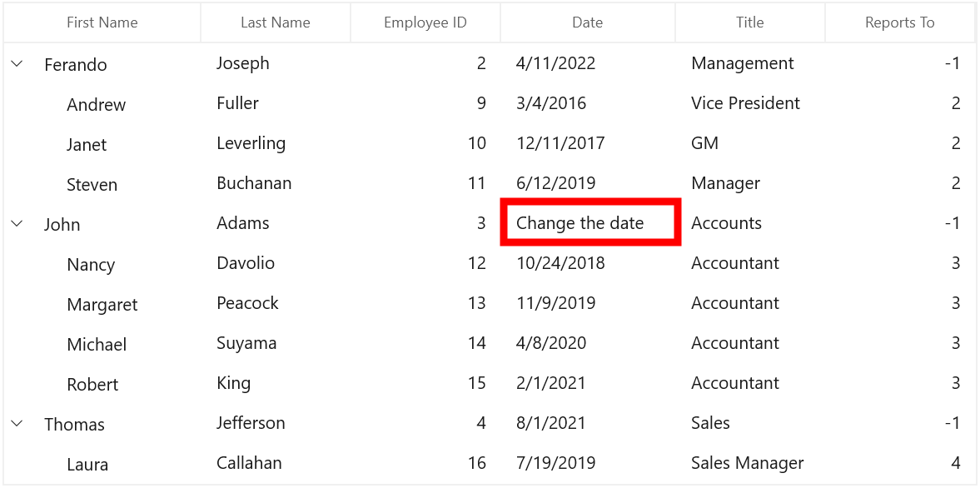Click last name Peacock

tap(247, 303)
